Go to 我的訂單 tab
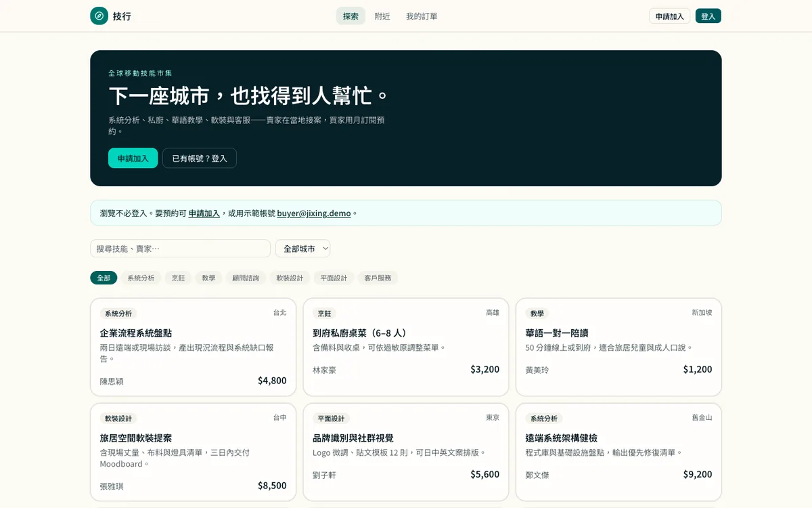 coord(422,16)
